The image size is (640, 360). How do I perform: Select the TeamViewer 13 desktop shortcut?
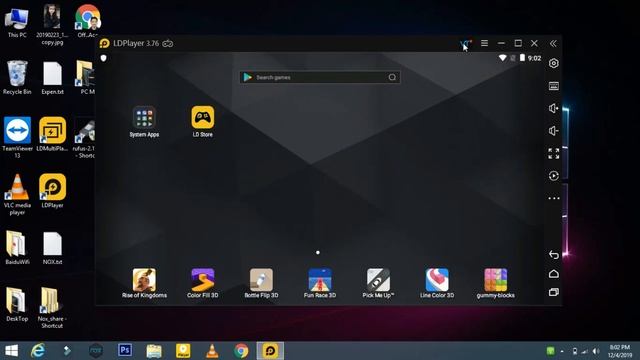(17, 138)
